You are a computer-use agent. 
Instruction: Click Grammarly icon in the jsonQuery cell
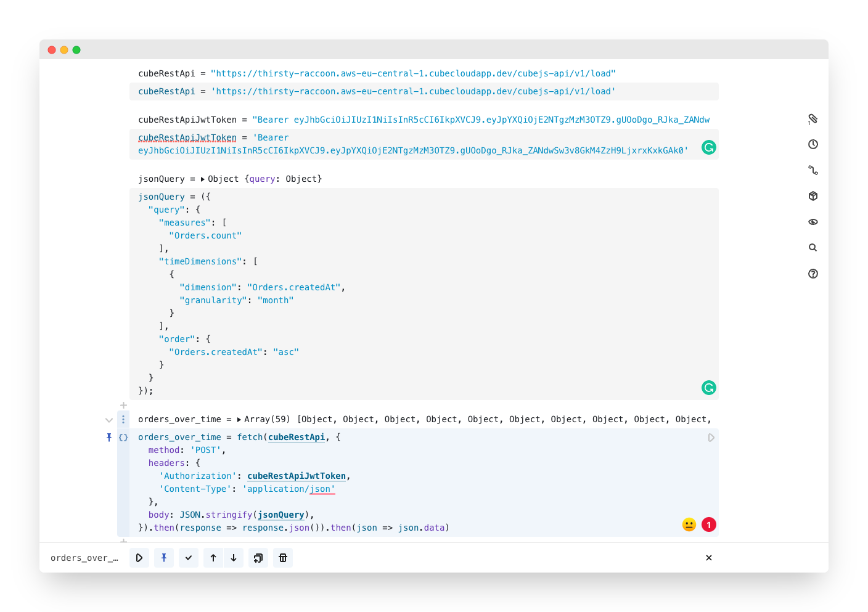tap(709, 388)
